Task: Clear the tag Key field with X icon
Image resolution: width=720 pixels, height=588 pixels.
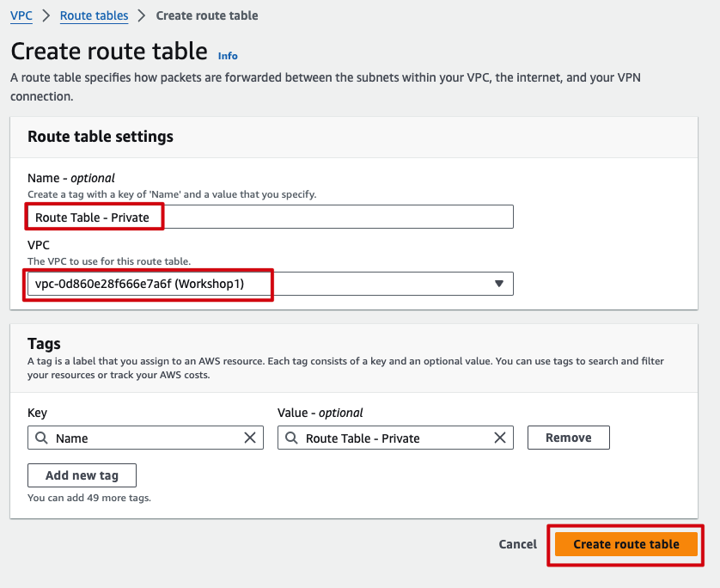Action: pyautogui.click(x=250, y=438)
